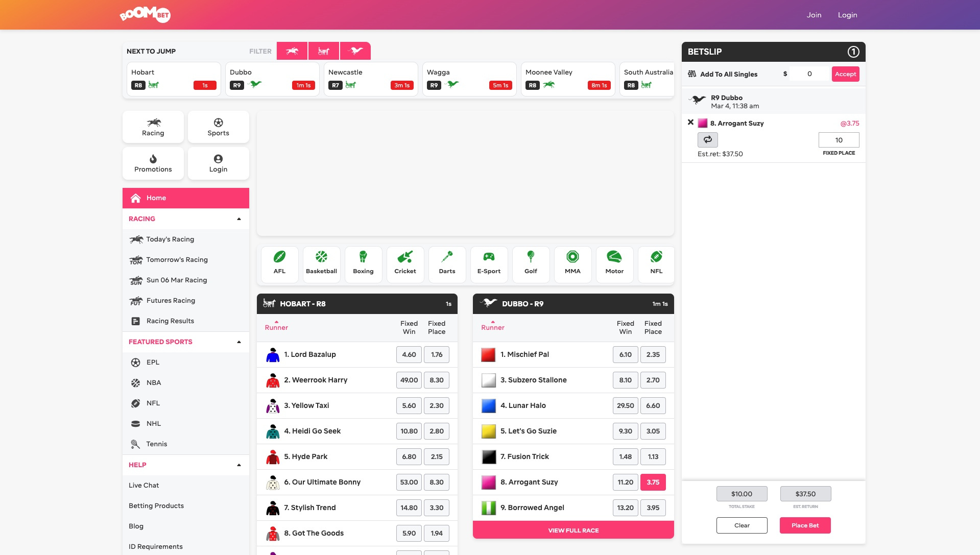Toggle the harness racing filter
The width and height of the screenshot is (980, 555).
point(324,51)
